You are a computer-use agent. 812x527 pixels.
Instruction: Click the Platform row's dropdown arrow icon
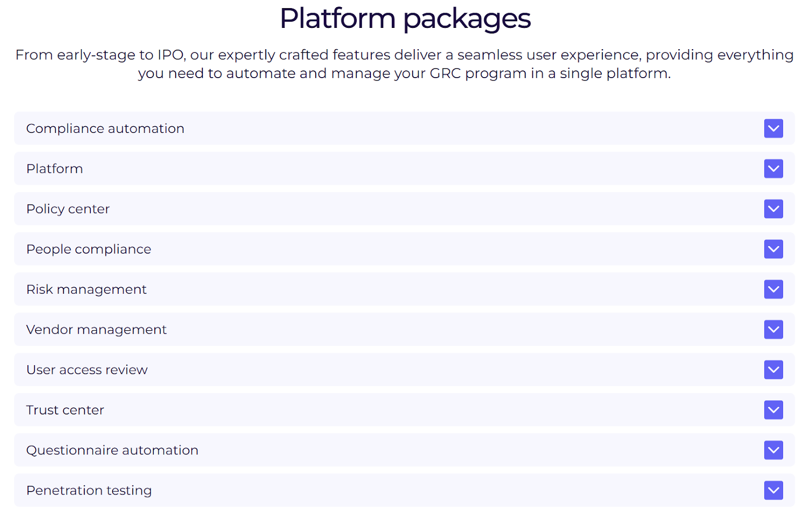click(773, 168)
